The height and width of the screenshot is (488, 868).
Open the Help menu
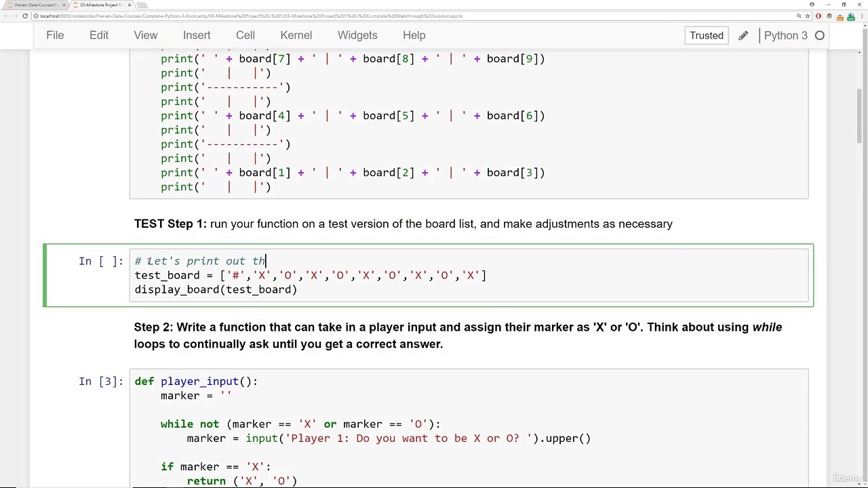click(414, 35)
